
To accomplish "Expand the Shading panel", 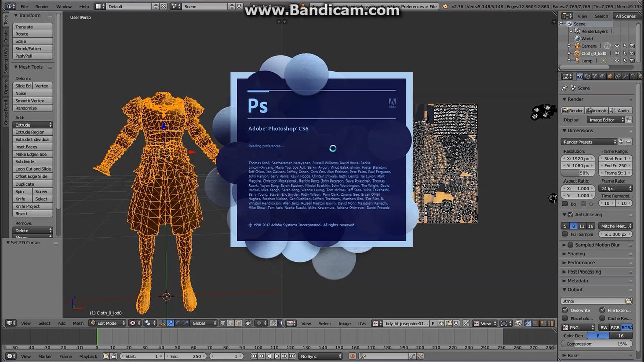I will tap(576, 254).
